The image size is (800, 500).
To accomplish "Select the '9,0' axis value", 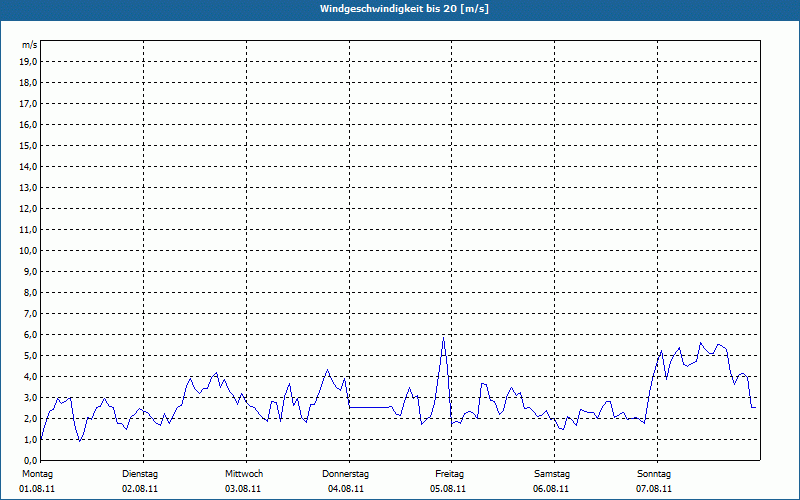I will [30, 271].
